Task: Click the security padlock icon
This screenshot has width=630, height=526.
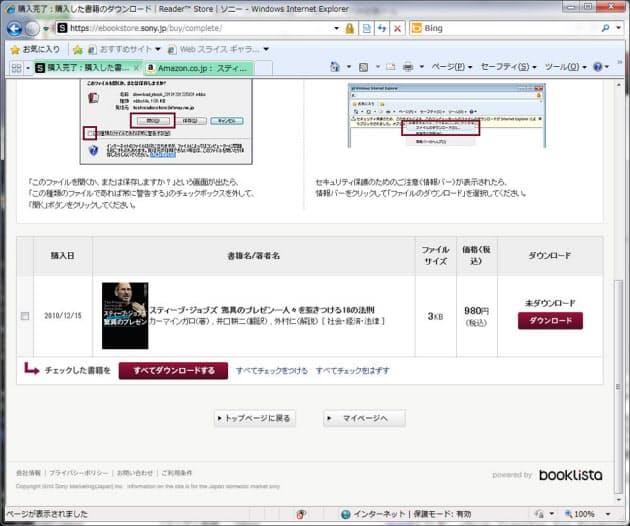Action: coord(349,29)
